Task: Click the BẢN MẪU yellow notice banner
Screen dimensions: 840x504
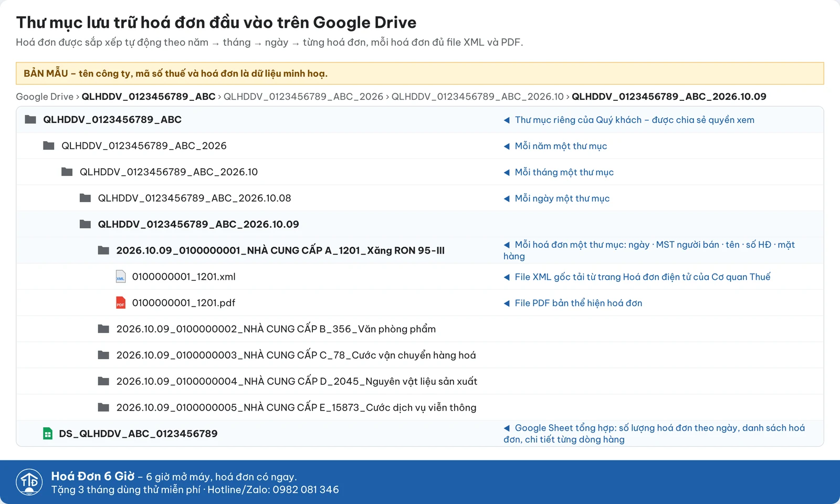Action: click(420, 73)
